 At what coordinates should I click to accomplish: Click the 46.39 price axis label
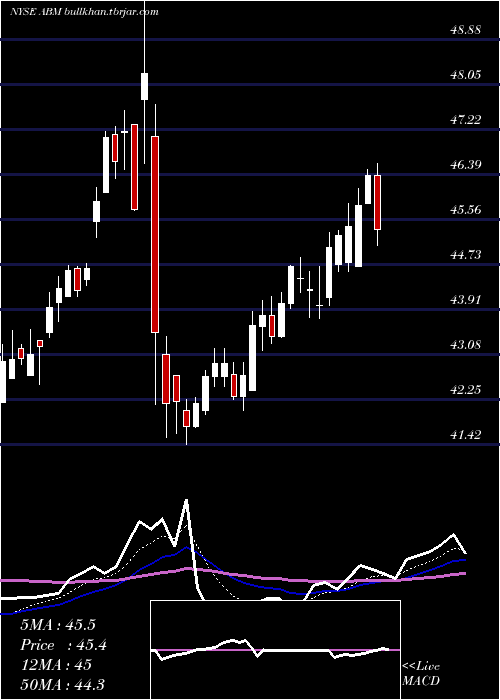pyautogui.click(x=466, y=165)
